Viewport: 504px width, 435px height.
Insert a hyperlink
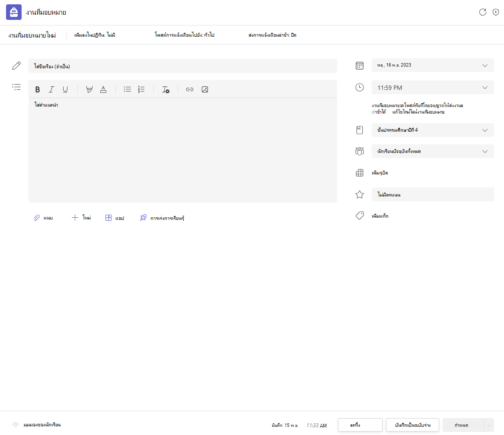190,89
